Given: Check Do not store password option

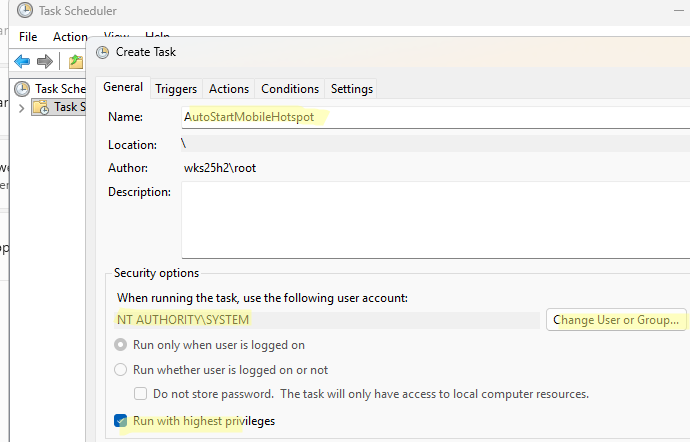Looking at the screenshot, I should [x=141, y=394].
